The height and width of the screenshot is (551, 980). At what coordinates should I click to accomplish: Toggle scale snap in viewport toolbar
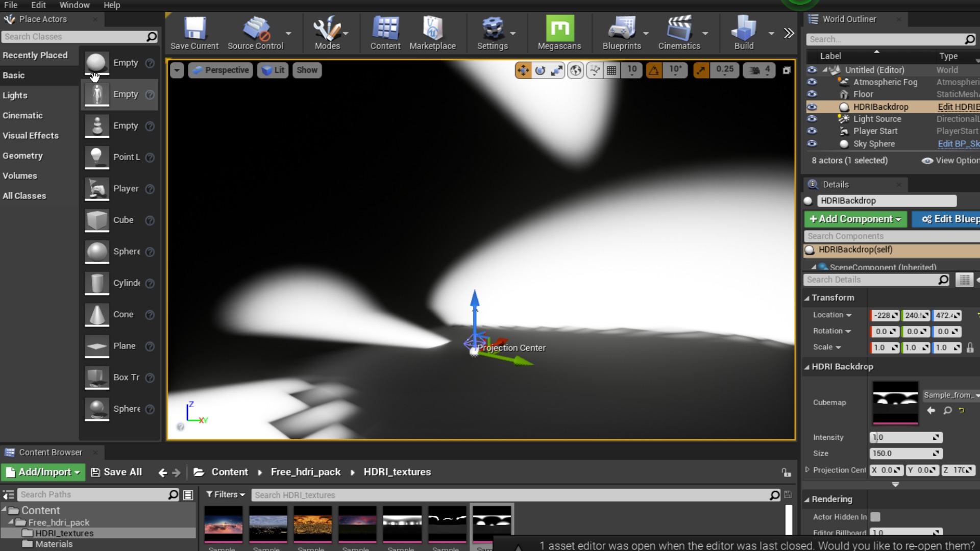point(701,70)
